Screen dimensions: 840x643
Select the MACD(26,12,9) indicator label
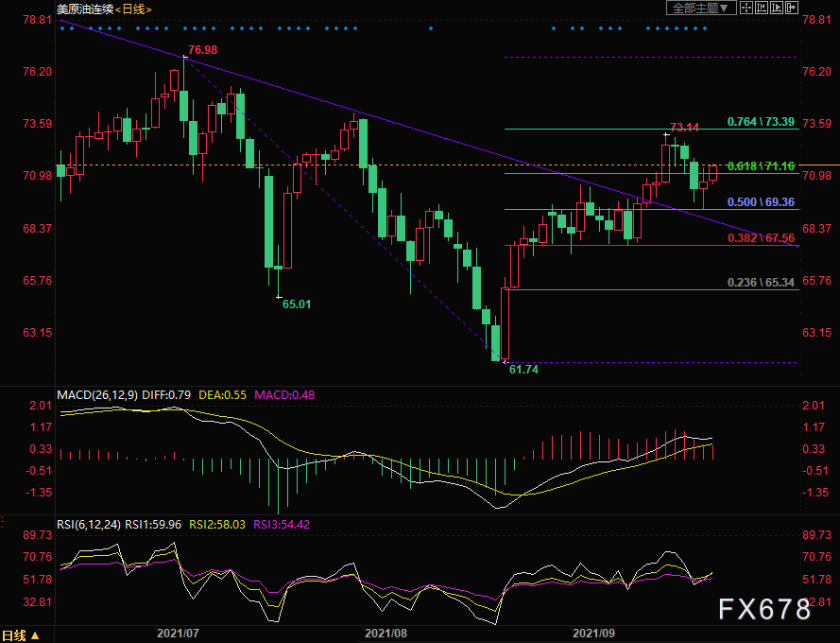click(97, 395)
